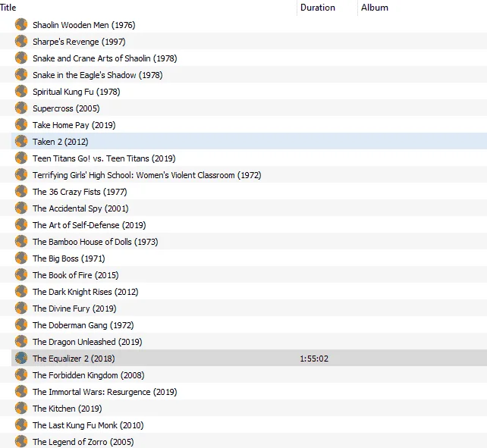The image size is (487, 448).
Task: Click the Teen Titans Go! vs. Teen Titans icon
Action: click(21, 158)
